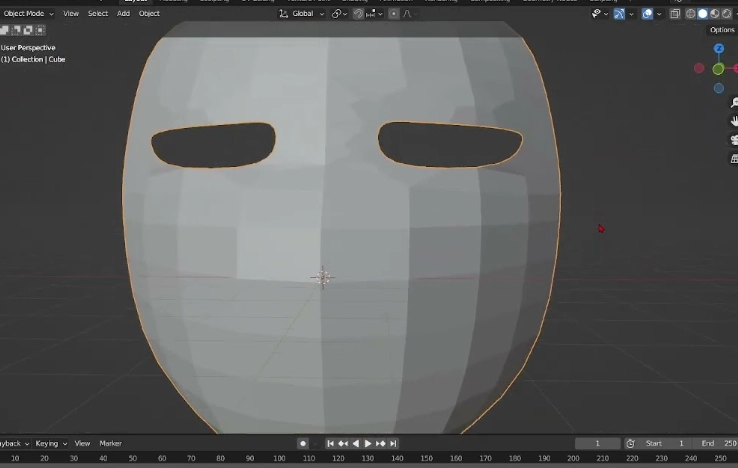738x468 pixels.
Task: Expand the Keying dropdown in timeline
Action: click(x=50, y=443)
